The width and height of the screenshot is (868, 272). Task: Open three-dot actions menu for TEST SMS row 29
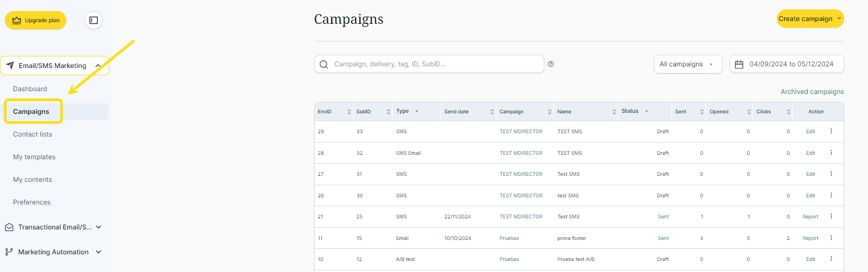(831, 132)
